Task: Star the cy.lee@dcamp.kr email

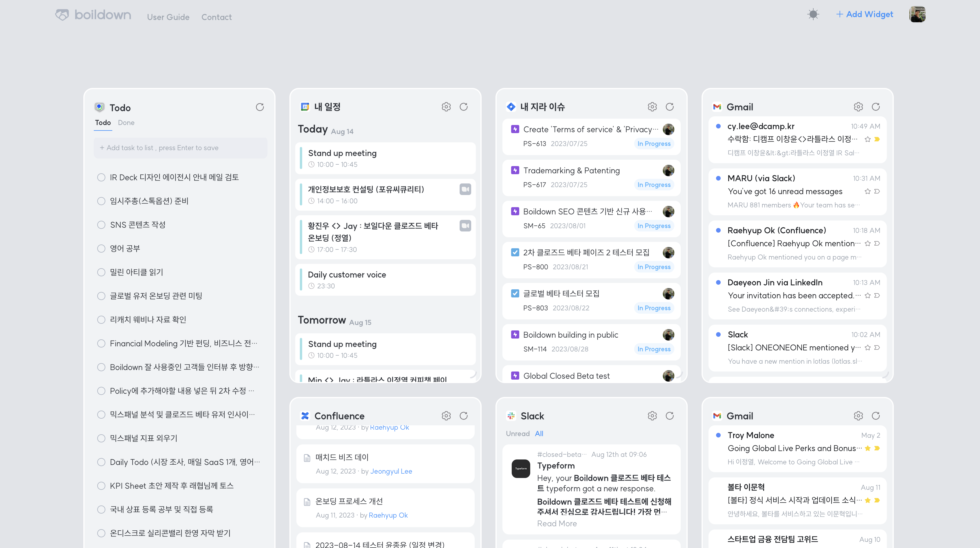Action: pyautogui.click(x=867, y=139)
